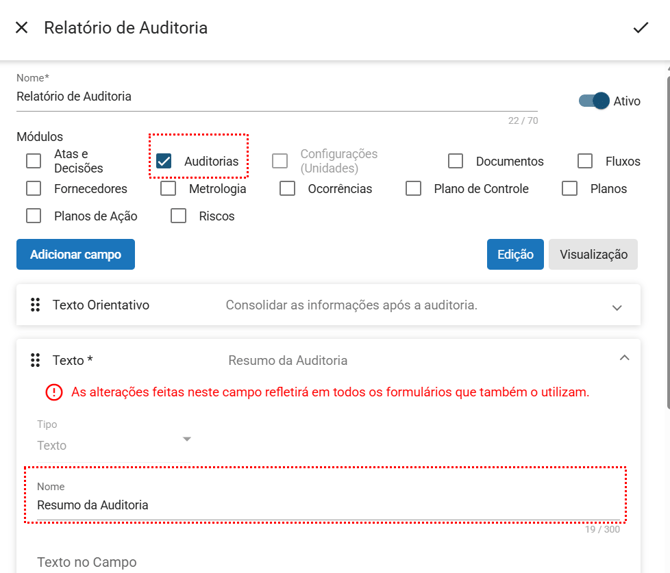Check the Fornecedores module
The image size is (670, 573).
pos(34,188)
